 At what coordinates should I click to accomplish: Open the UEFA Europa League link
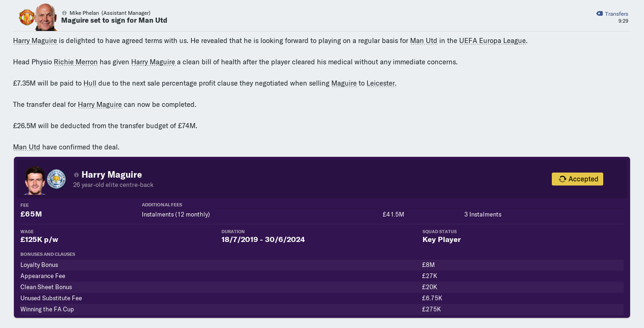coord(492,41)
